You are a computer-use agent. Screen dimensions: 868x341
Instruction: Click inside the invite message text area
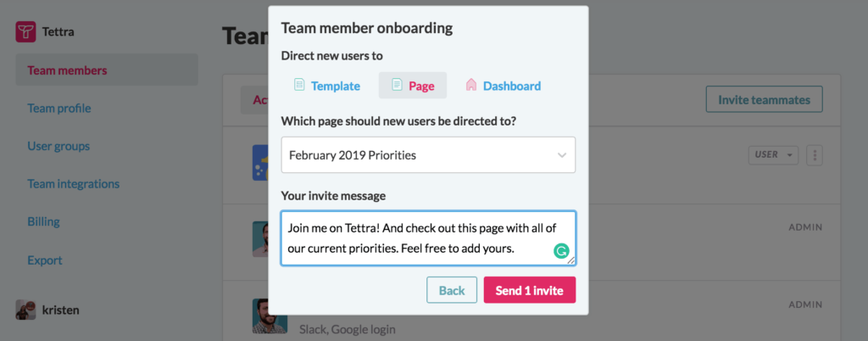[428, 238]
